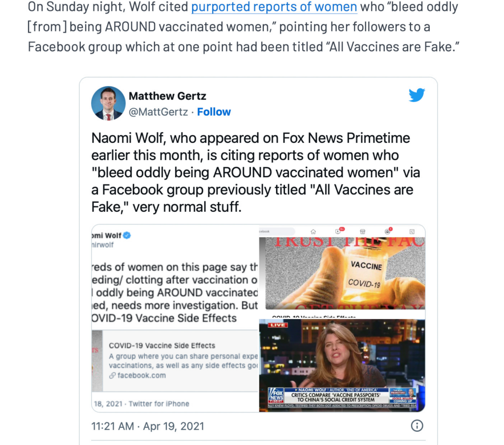The width and height of the screenshot is (504, 445).
Task: Open the purported reports of women hyperlink
Action: (274, 7)
